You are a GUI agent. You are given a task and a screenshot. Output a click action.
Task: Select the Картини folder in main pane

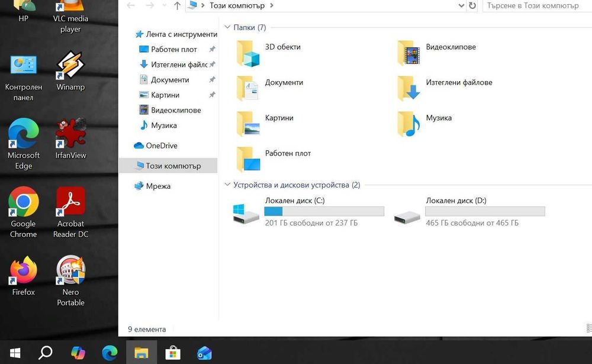pyautogui.click(x=265, y=124)
